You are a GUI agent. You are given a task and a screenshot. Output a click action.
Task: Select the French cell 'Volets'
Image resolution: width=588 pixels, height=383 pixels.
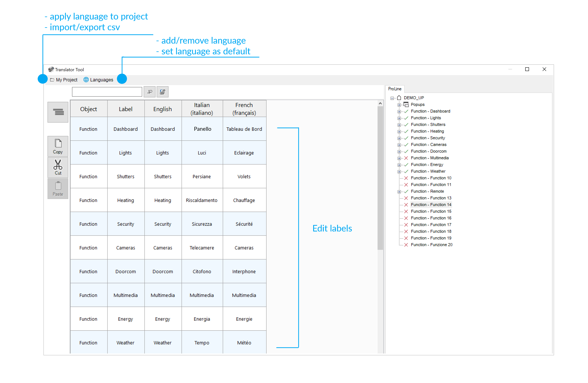244,176
